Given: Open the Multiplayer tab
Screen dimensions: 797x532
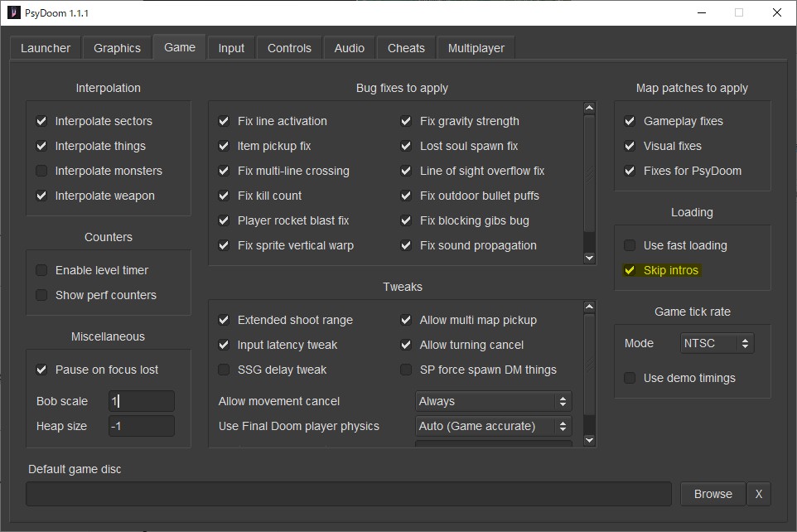Looking at the screenshot, I should [x=476, y=48].
